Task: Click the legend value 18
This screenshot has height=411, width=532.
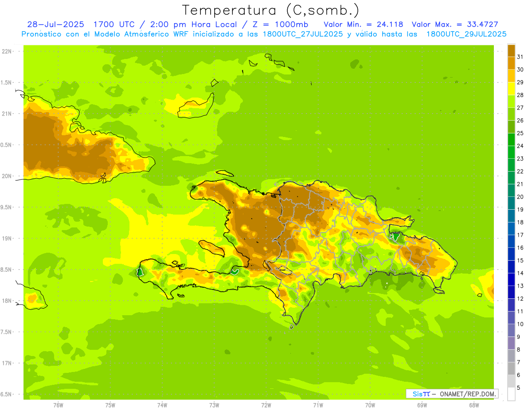Action: pos(520,222)
